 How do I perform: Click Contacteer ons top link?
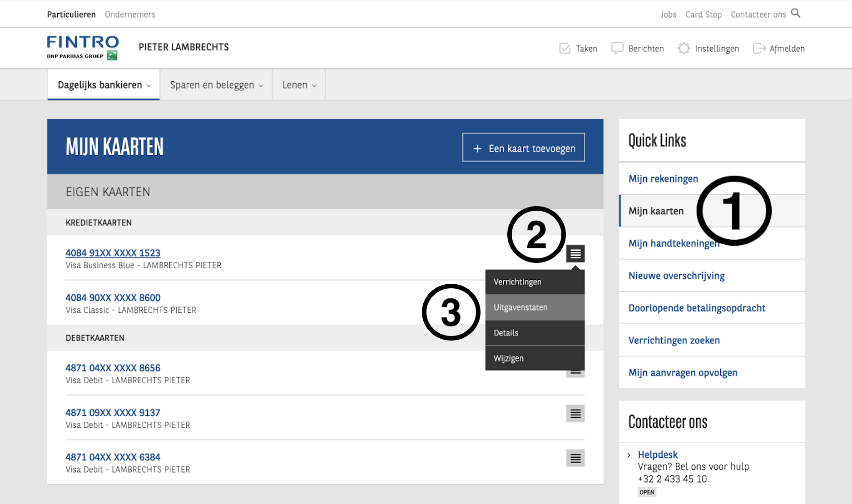(x=758, y=15)
